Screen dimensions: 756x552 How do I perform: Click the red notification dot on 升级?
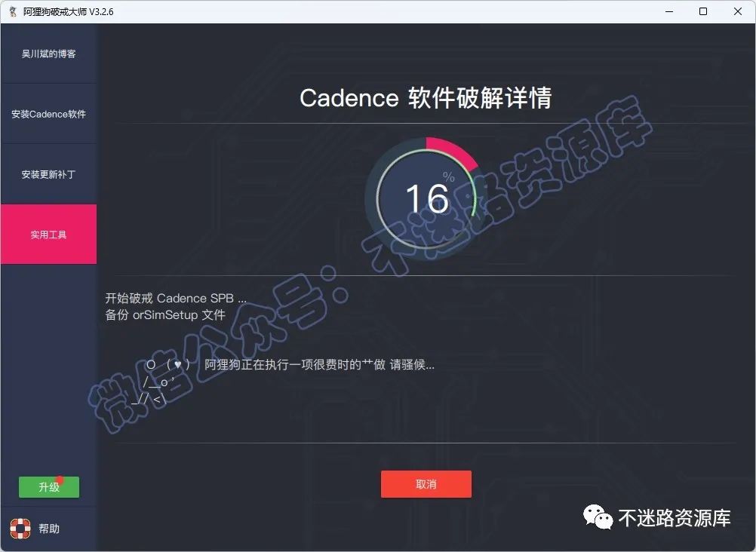click(60, 480)
